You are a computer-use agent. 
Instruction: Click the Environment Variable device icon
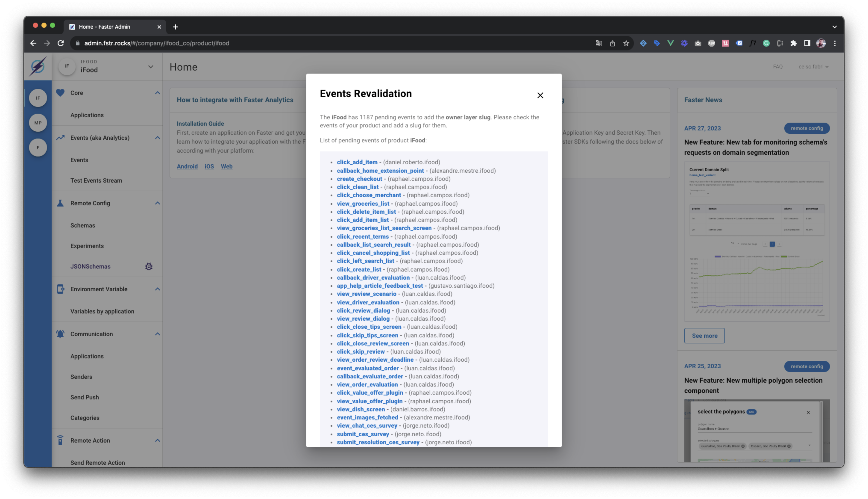pos(60,289)
